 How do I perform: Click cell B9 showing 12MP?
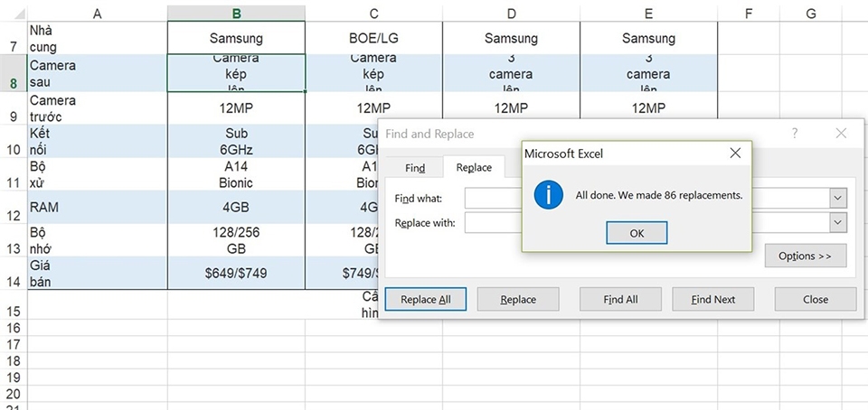pos(236,108)
